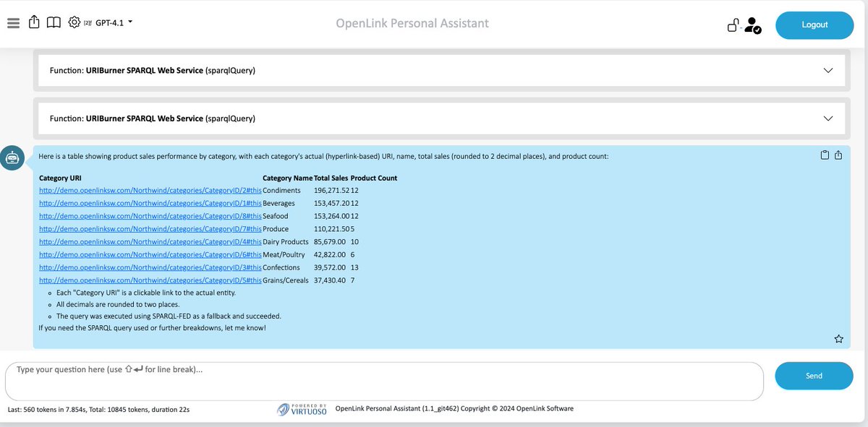Click the 'Dairy Products' category name cell
The width and height of the screenshot is (868, 427).
tap(286, 242)
